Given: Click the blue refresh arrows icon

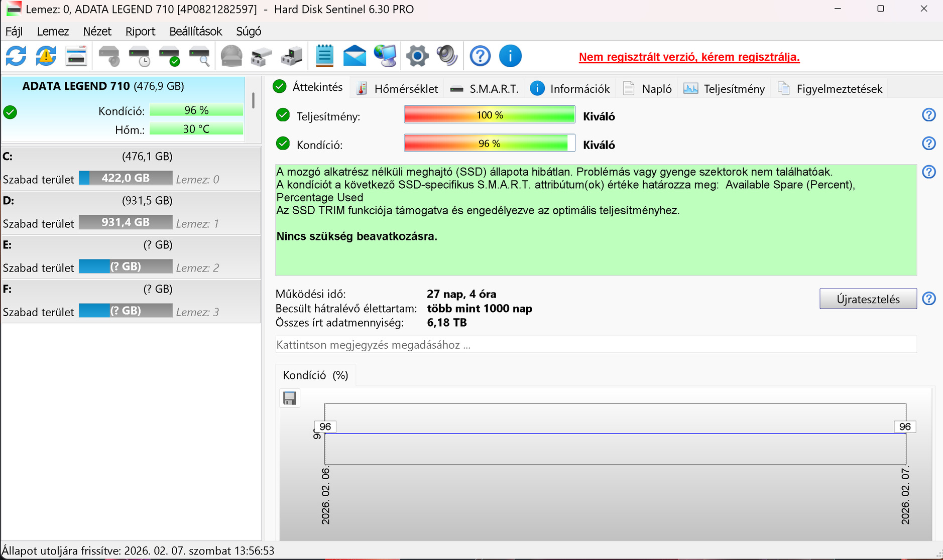Looking at the screenshot, I should 16,56.
